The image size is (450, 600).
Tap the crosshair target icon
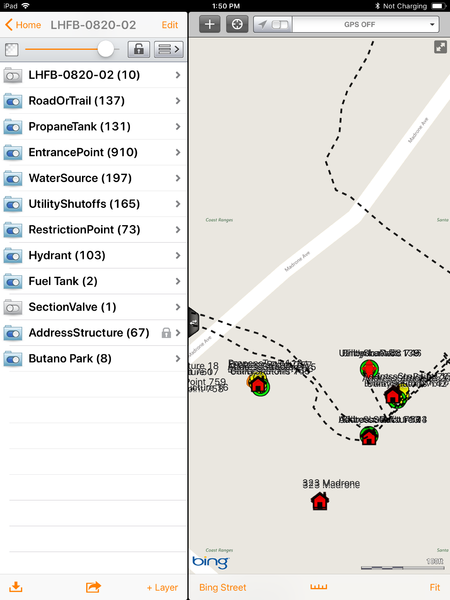pos(237,24)
